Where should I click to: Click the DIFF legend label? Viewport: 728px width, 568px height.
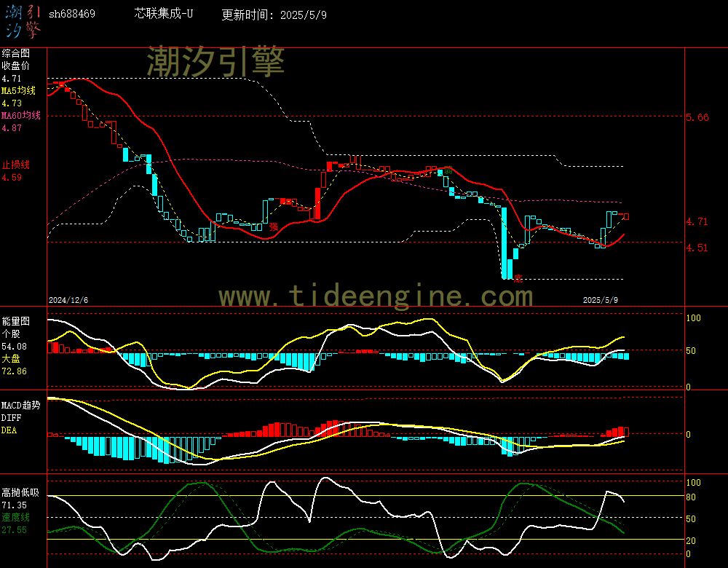pyautogui.click(x=11, y=417)
